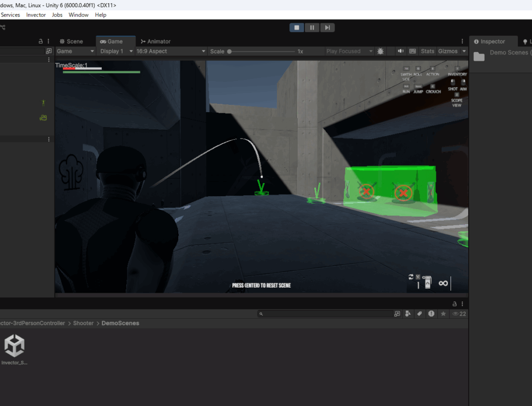Toggle the Stats overlay
This screenshot has height=406, width=532.
pyautogui.click(x=427, y=51)
